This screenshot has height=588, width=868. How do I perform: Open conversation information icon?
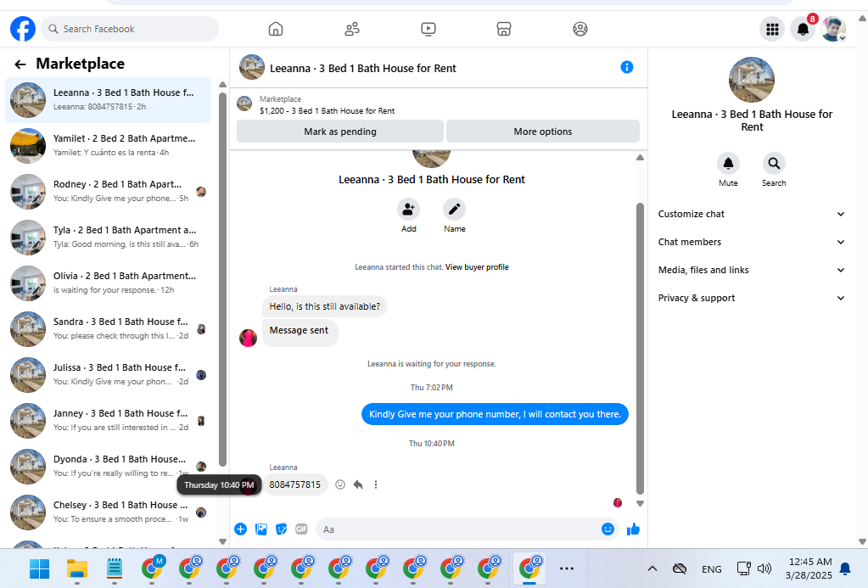tap(627, 68)
